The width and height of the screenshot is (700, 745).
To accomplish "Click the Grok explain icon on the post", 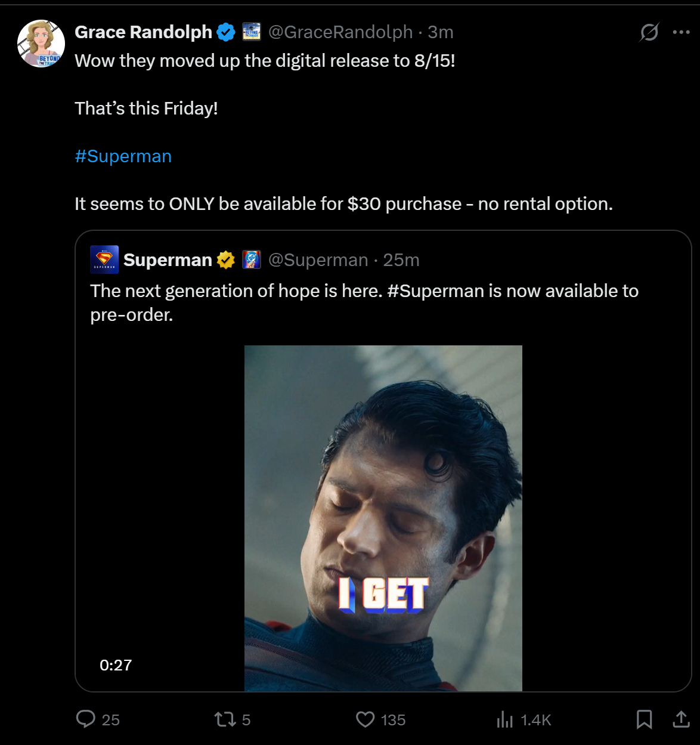I will tap(649, 32).
